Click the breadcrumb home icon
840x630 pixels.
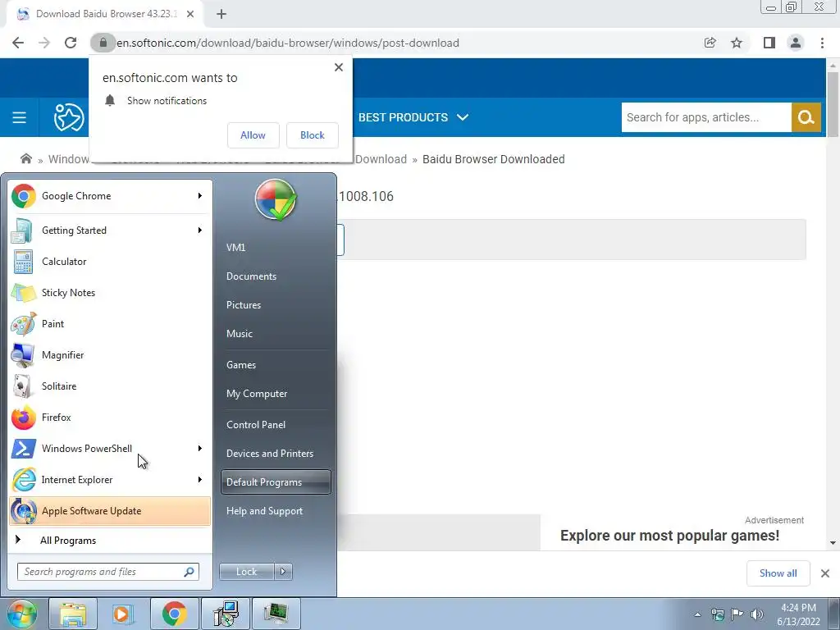pos(25,158)
